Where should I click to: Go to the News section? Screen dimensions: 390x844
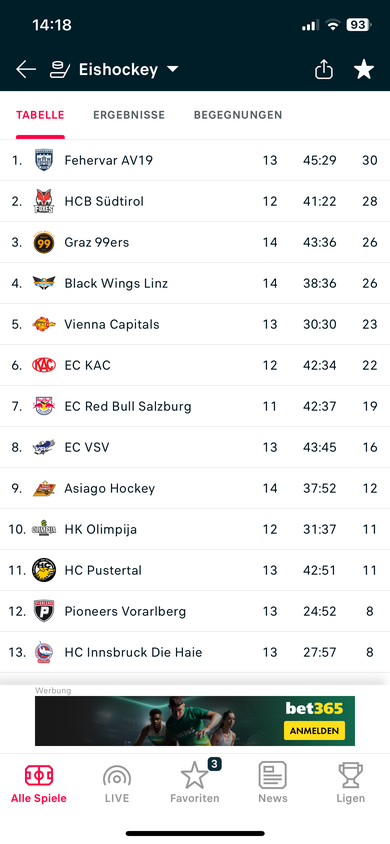[x=273, y=784]
